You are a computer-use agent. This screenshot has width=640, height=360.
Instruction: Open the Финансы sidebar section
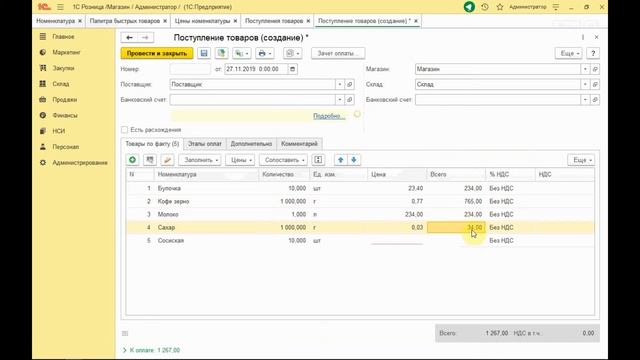[64, 116]
